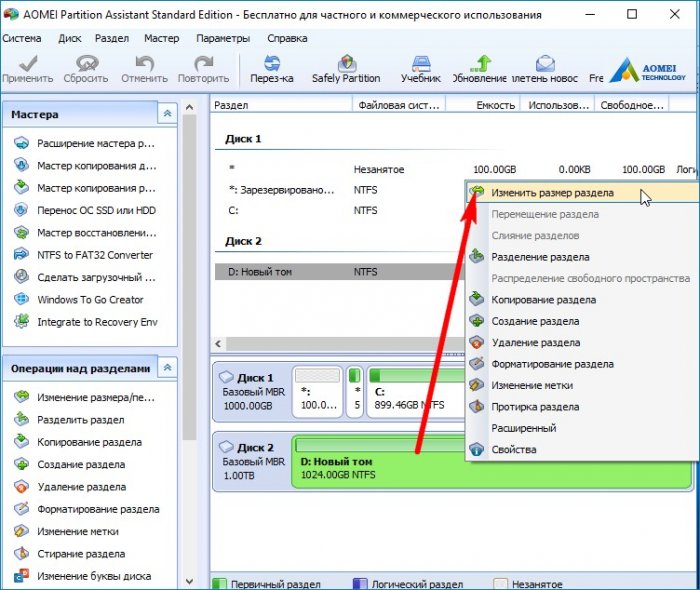Sort by the Использовано column header
700x590 pixels.
[x=557, y=105]
